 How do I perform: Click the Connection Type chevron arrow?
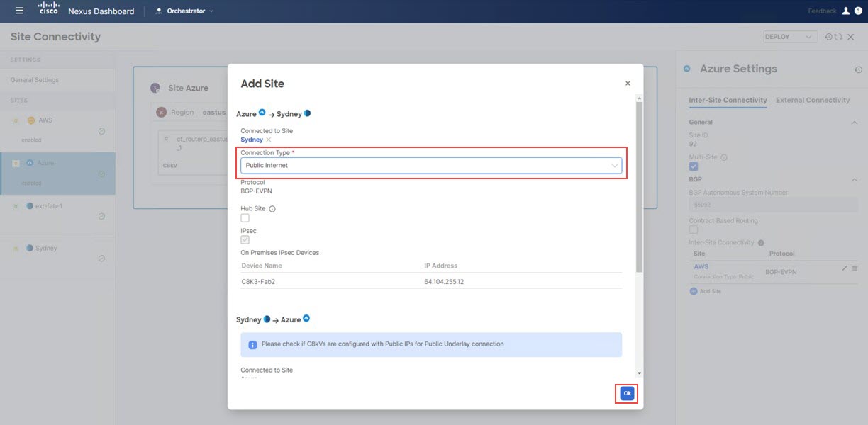coord(614,165)
